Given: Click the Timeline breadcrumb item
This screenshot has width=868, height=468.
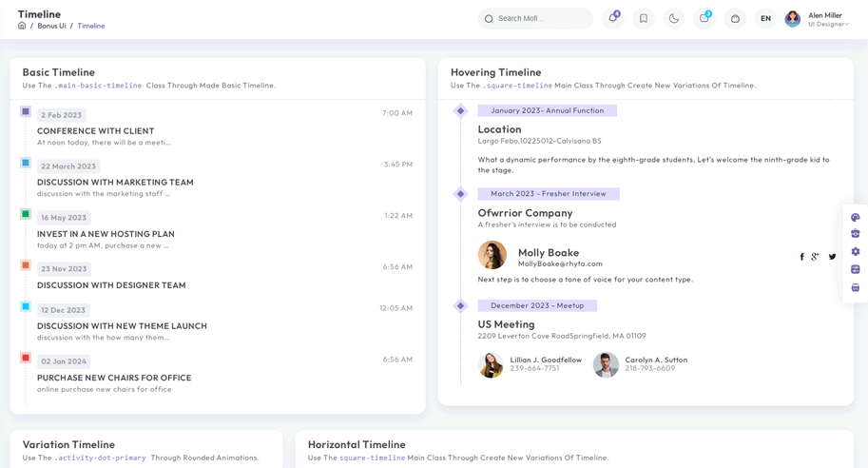Looking at the screenshot, I should pos(91,26).
